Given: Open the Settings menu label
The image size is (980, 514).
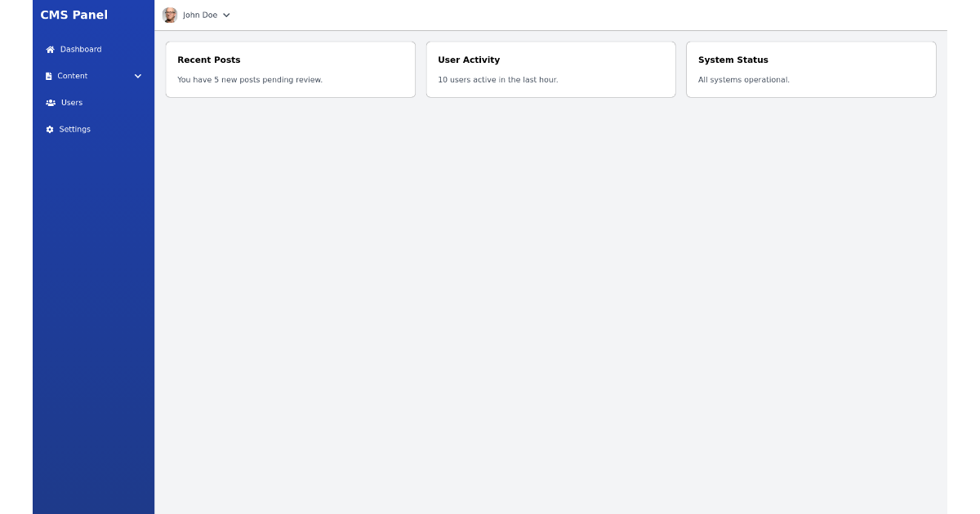Looking at the screenshot, I should point(75,130).
